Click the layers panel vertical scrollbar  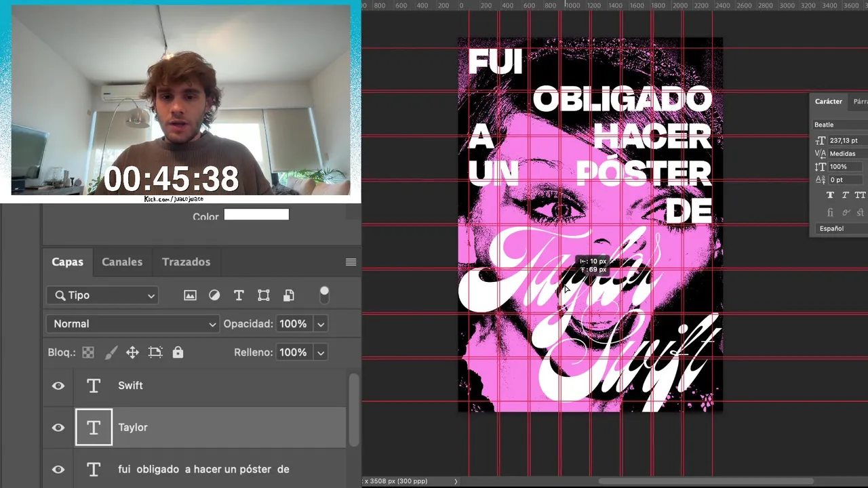pos(353,410)
